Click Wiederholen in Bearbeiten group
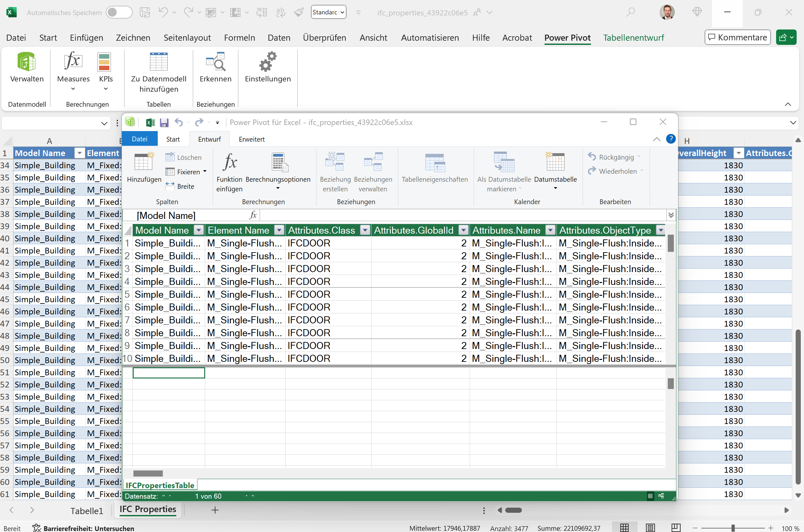The width and height of the screenshot is (804, 532). (x=615, y=171)
